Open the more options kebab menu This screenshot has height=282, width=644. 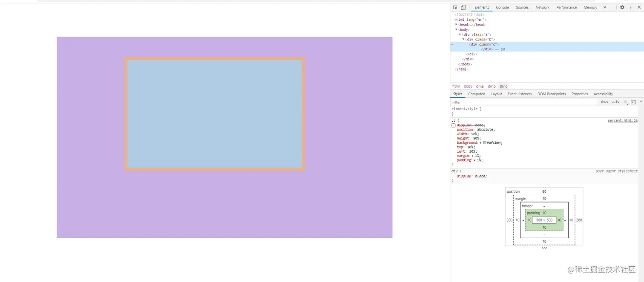(x=631, y=7)
